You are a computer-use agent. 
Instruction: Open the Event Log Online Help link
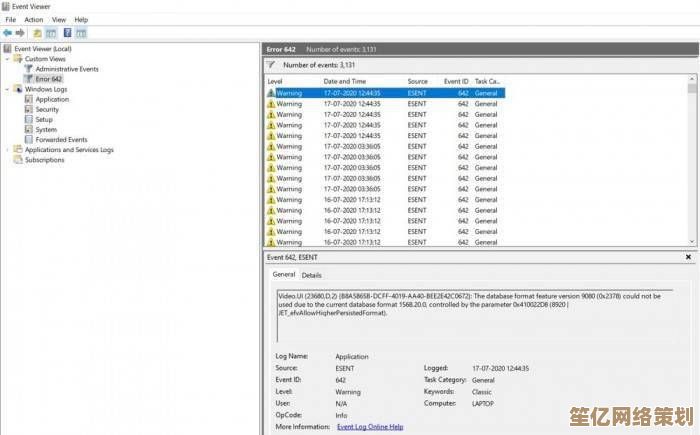click(370, 427)
